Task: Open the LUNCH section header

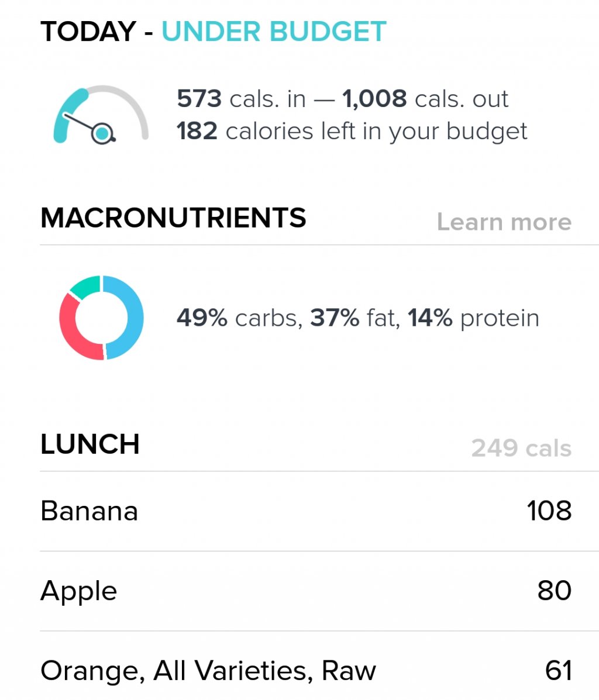Action: (x=89, y=444)
